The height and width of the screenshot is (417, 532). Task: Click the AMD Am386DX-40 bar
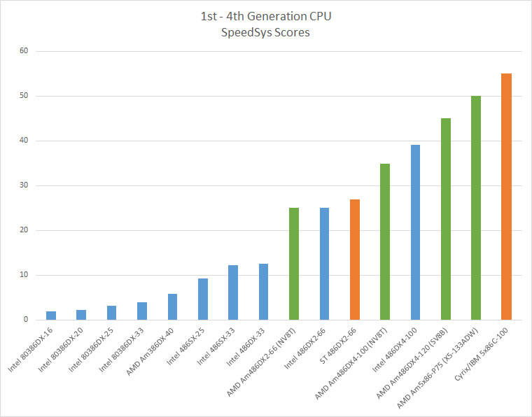click(x=172, y=307)
